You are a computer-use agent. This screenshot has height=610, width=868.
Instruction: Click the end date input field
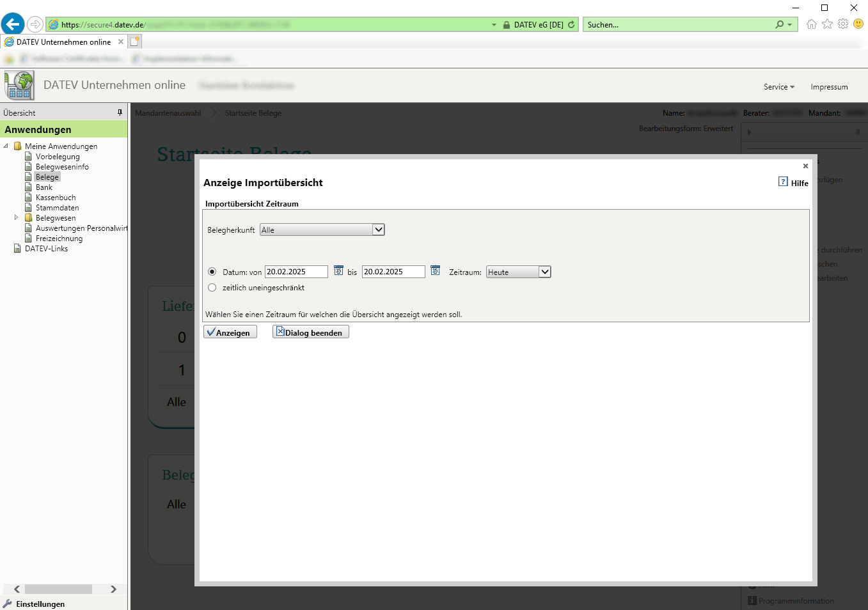coord(393,272)
